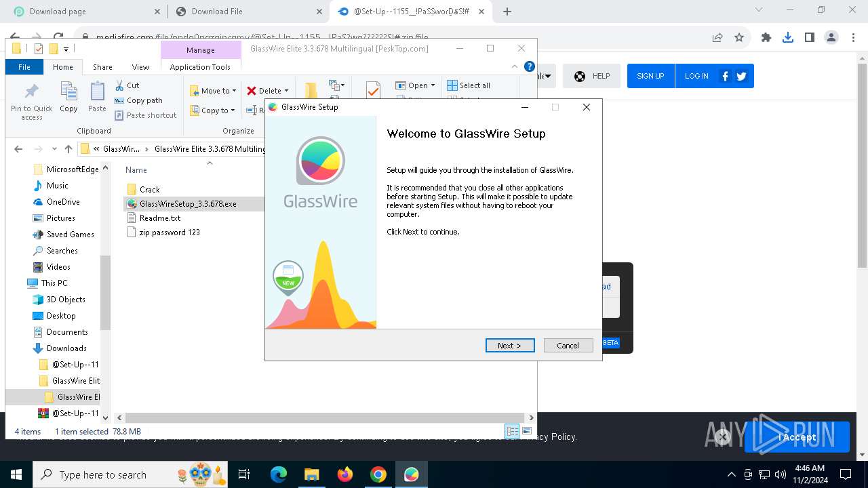Screen dimensions: 868x488
Task: Open Firefox from taskbar
Action: [x=345, y=474]
